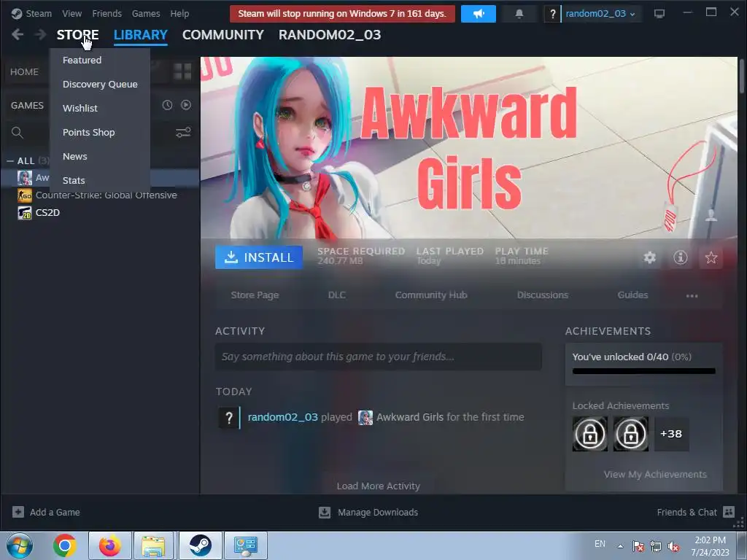Click the library search magnifier icon
The height and width of the screenshot is (560, 747).
18,133
